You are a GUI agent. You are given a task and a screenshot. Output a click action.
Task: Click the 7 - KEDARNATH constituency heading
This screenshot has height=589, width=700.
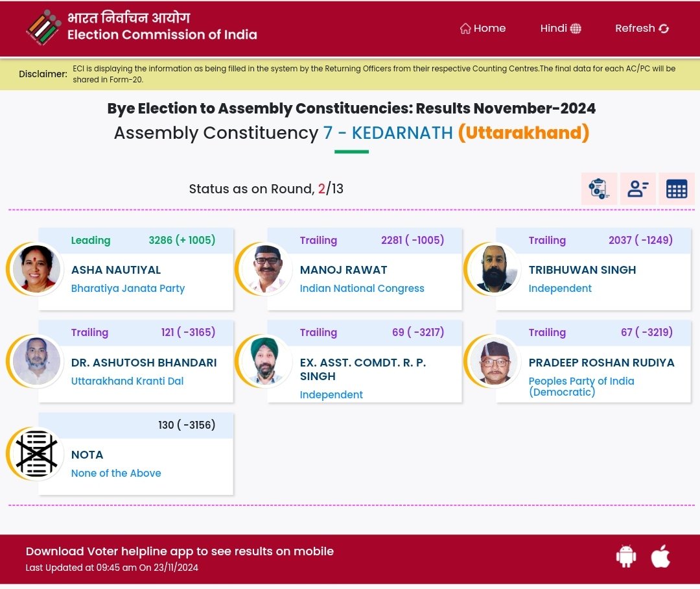388,133
